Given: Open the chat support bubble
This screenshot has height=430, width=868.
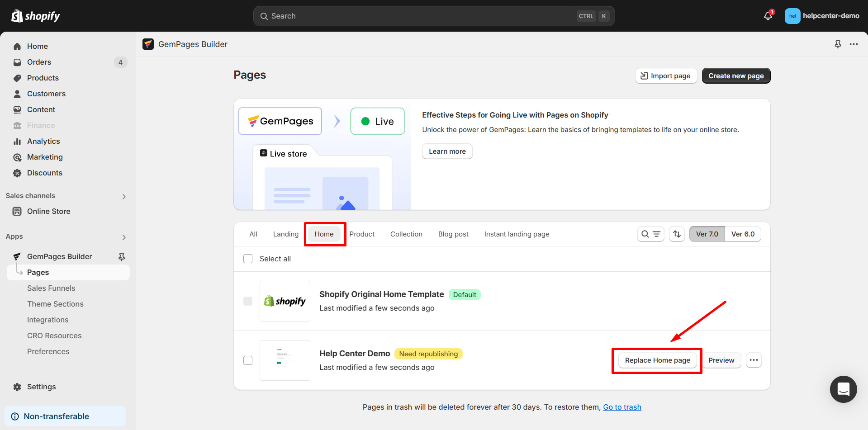Looking at the screenshot, I should click(843, 389).
